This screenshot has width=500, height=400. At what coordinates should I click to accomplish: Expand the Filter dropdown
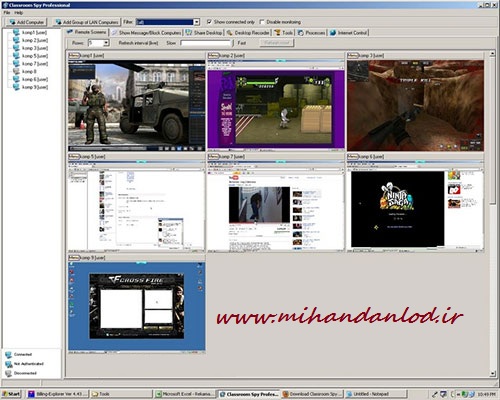[197, 22]
